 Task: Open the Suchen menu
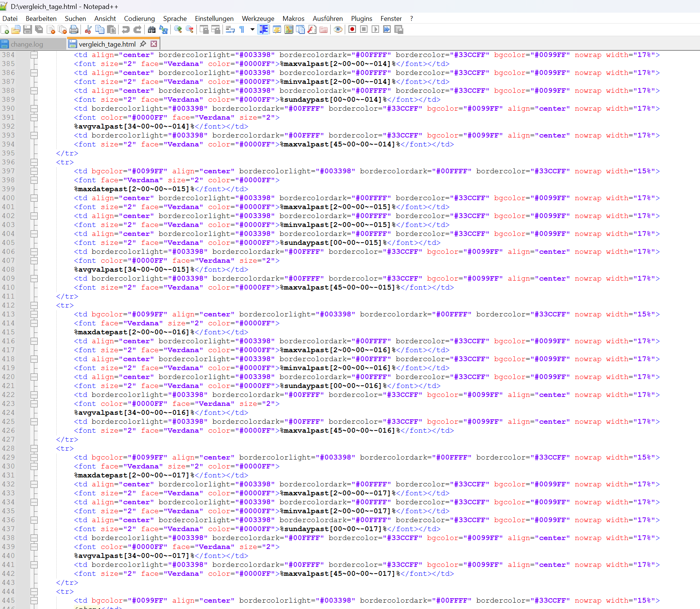point(75,18)
